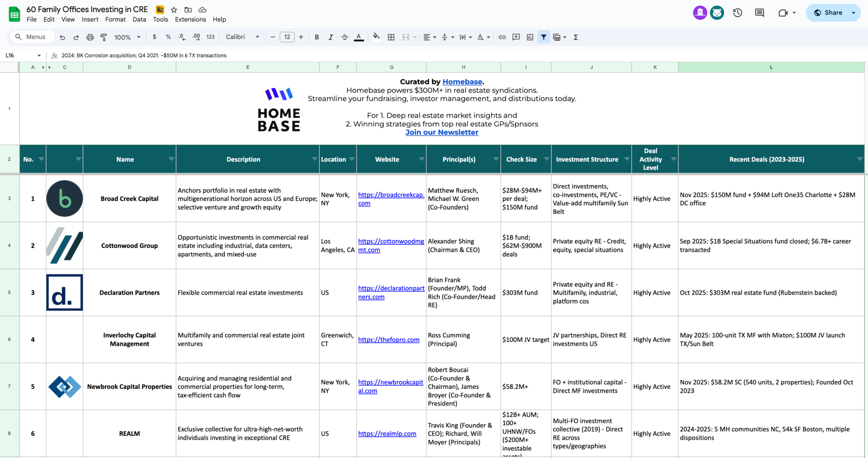This screenshot has width=868, height=458.
Task: Toggle bold formatting
Action: click(316, 37)
